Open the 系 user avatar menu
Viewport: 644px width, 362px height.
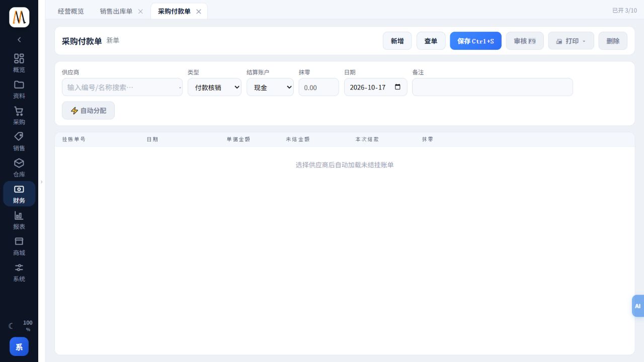pyautogui.click(x=19, y=346)
